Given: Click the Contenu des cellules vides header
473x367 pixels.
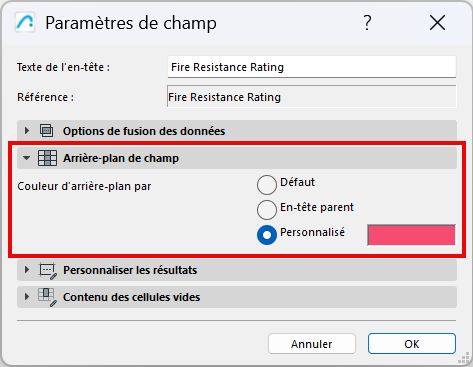Looking at the screenshot, I should [x=237, y=297].
